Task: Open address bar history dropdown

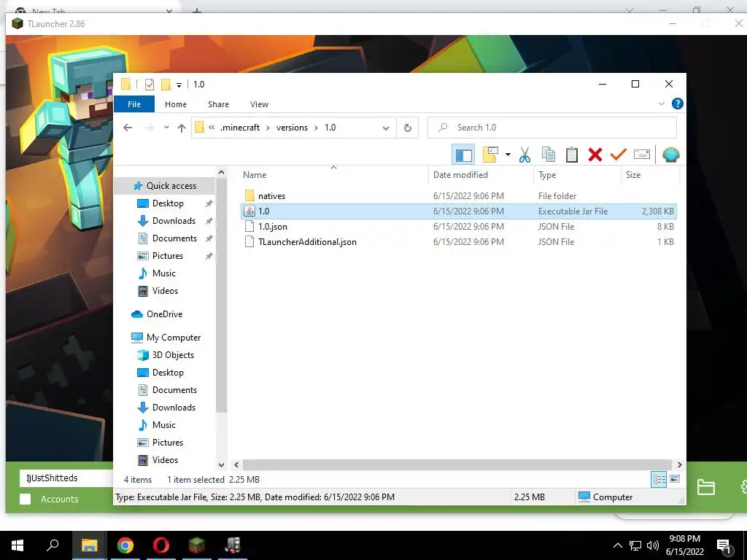Action: pyautogui.click(x=386, y=128)
